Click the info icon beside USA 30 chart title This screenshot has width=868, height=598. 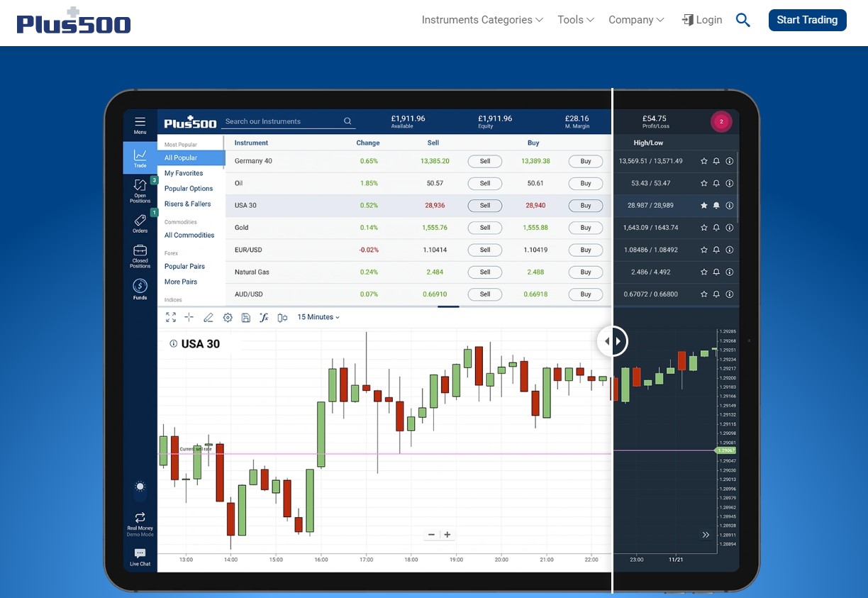[174, 344]
